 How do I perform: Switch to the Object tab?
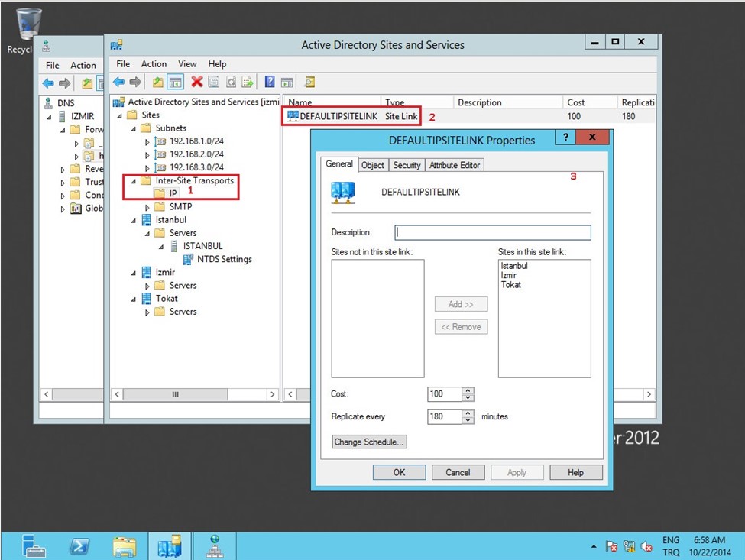(373, 165)
